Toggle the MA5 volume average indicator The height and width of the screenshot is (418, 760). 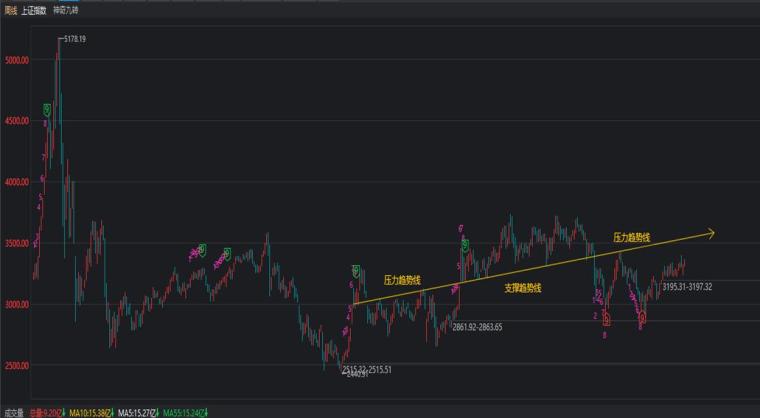click(140, 411)
